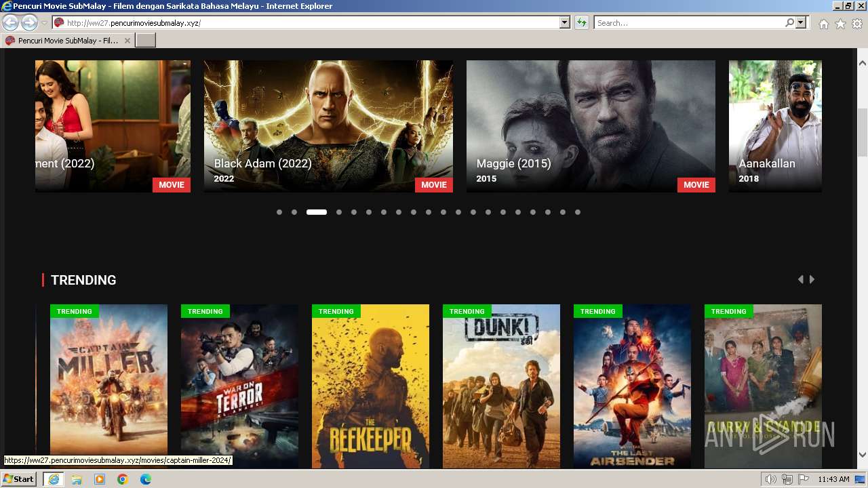Image resolution: width=868 pixels, height=488 pixels.
Task: Open the Dunki poster
Action: coord(501,386)
